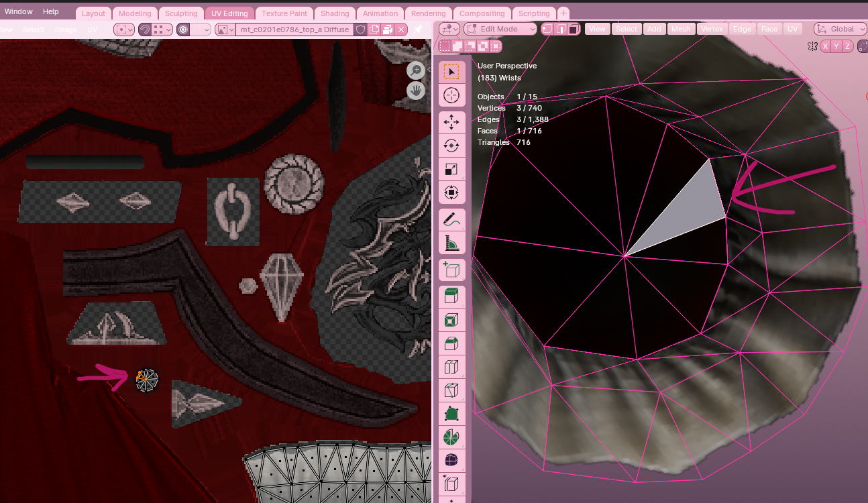Click the fake user shield icon

(360, 30)
